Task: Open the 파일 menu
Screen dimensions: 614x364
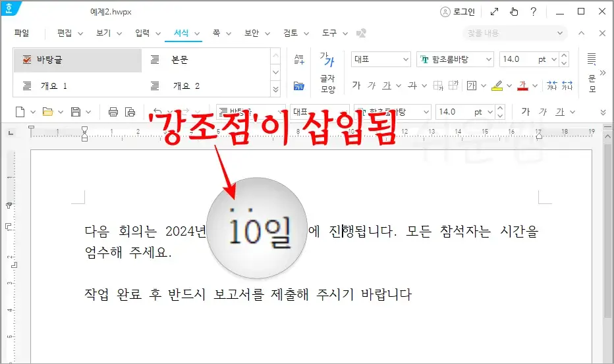Action: [22, 34]
